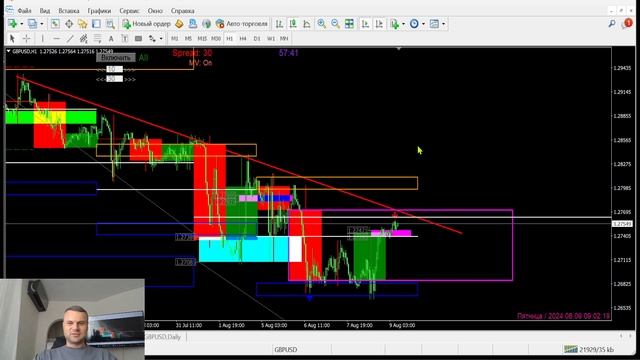Select the rectangle shape tool
The image size is (640, 360).
(138, 38)
